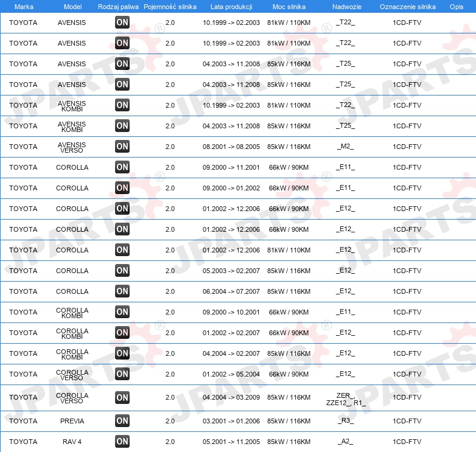The height and width of the screenshot is (452, 476).
Task: Click 85kW / 116KM power in Avensis Verso row
Action: 289,147
